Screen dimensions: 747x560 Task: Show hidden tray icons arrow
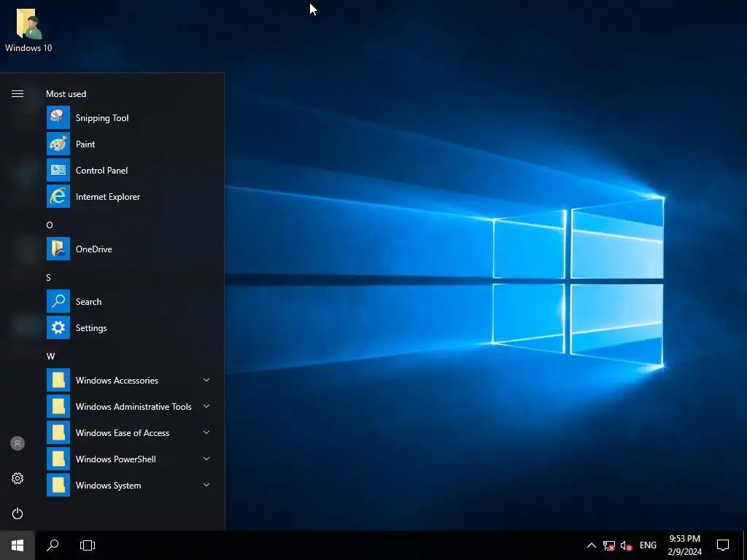point(591,545)
